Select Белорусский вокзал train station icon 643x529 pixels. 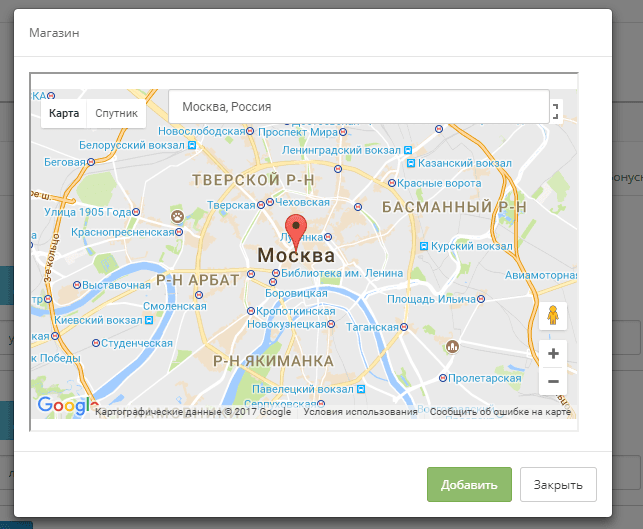(192, 145)
